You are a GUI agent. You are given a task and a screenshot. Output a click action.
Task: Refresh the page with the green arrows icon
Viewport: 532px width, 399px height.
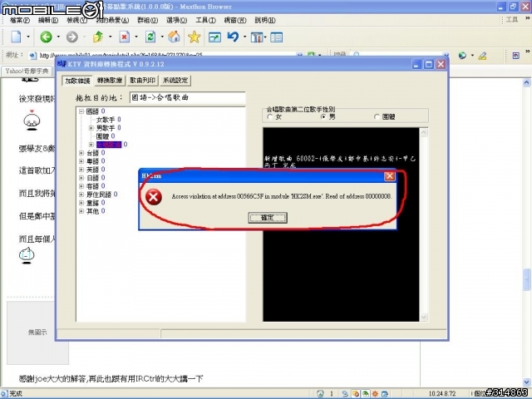[150, 37]
